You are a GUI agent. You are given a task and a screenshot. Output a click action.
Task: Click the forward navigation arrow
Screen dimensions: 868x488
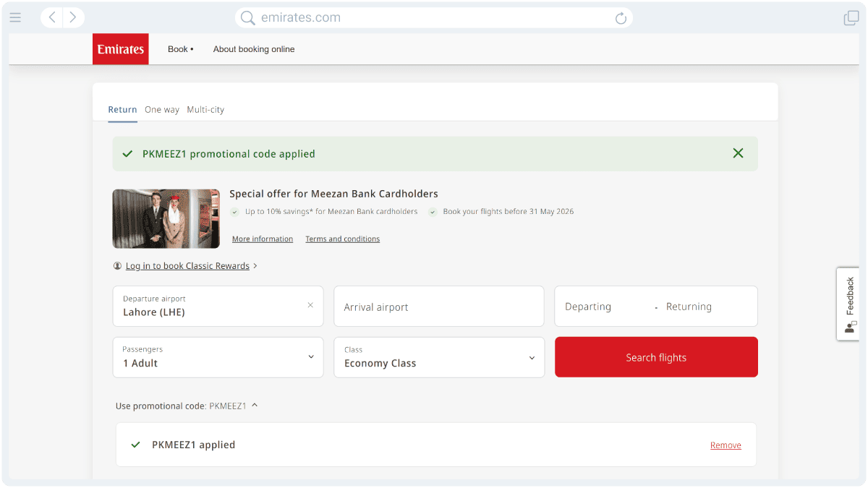(x=71, y=17)
